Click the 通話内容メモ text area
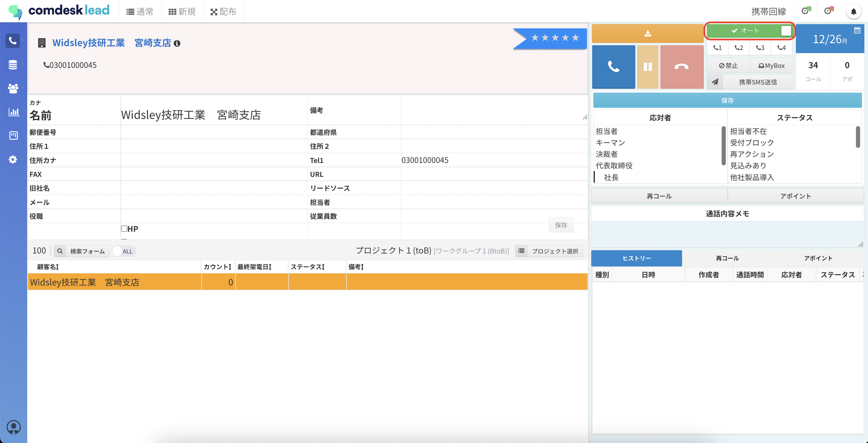 727,234
